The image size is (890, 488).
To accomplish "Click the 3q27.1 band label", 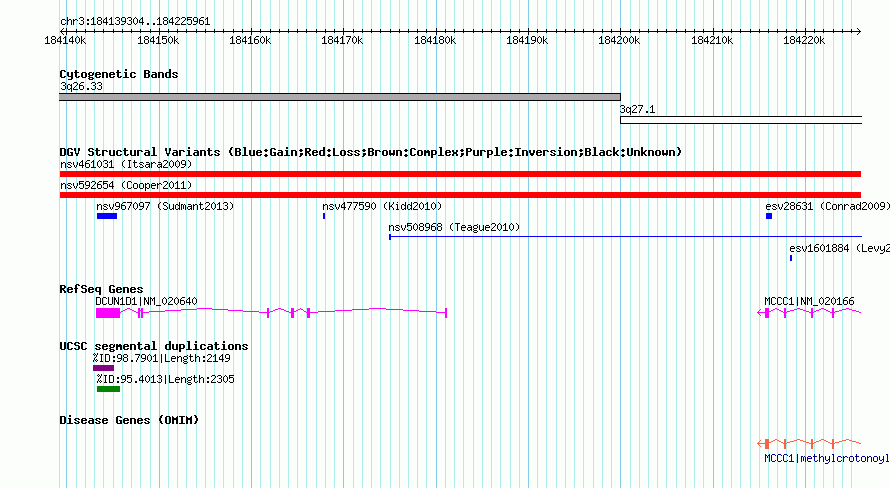I will point(637,110).
